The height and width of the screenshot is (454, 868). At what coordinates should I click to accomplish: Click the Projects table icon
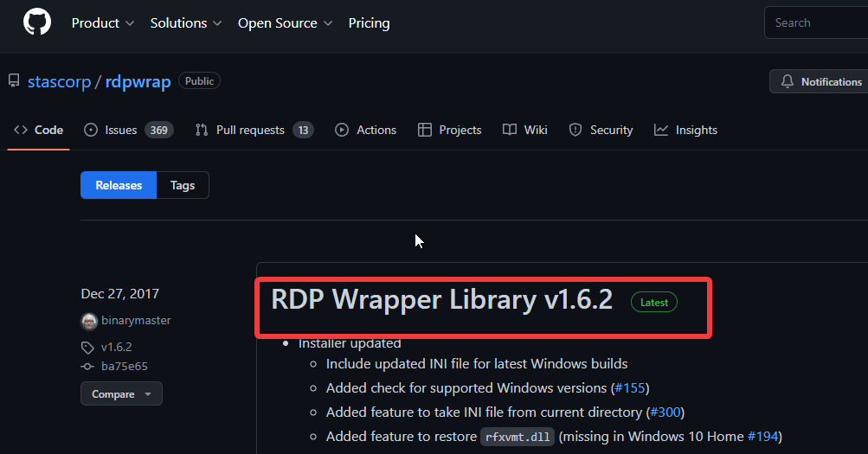click(425, 130)
